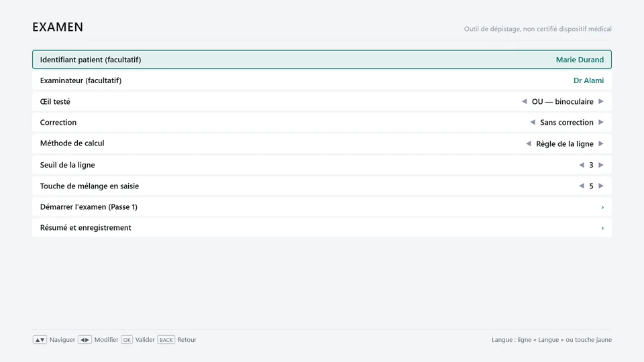Decrease the Seuil de la ligne value
Screen dimensions: 644x362
tap(582, 165)
